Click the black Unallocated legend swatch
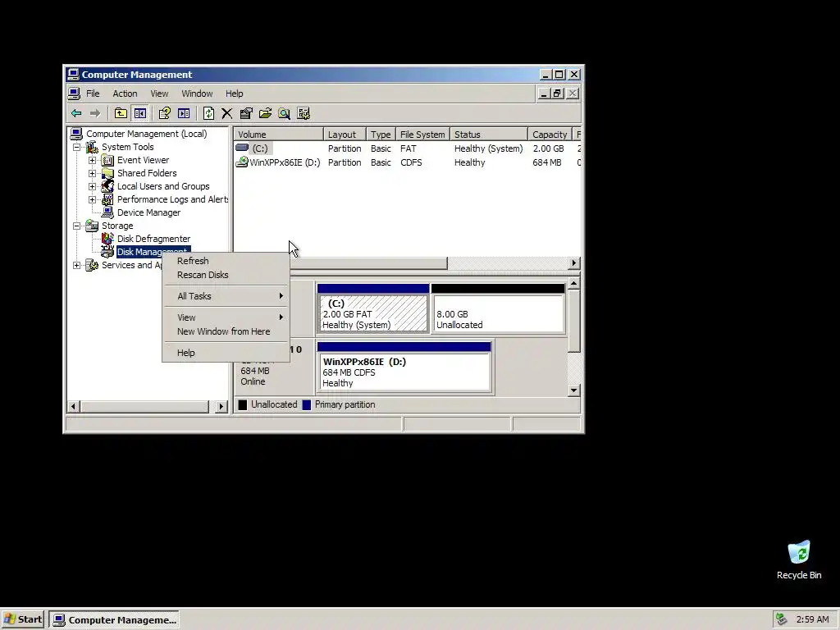840x630 pixels. tap(243, 405)
